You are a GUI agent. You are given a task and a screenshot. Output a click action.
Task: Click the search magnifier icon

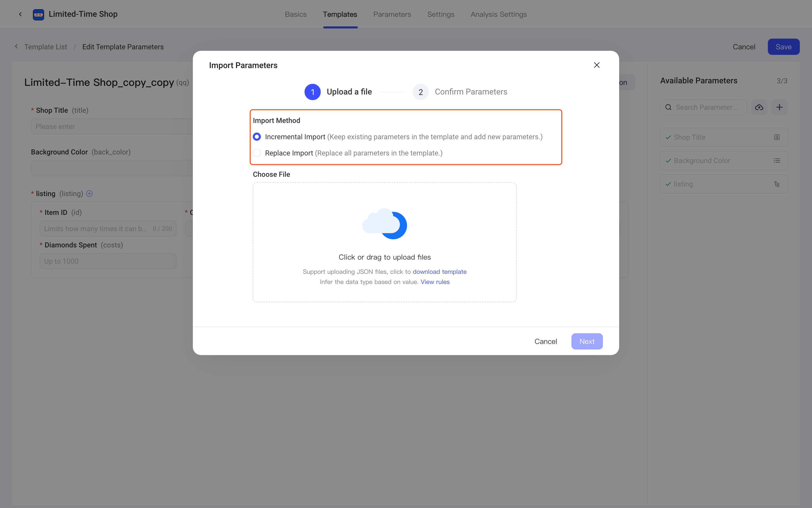[x=668, y=107]
